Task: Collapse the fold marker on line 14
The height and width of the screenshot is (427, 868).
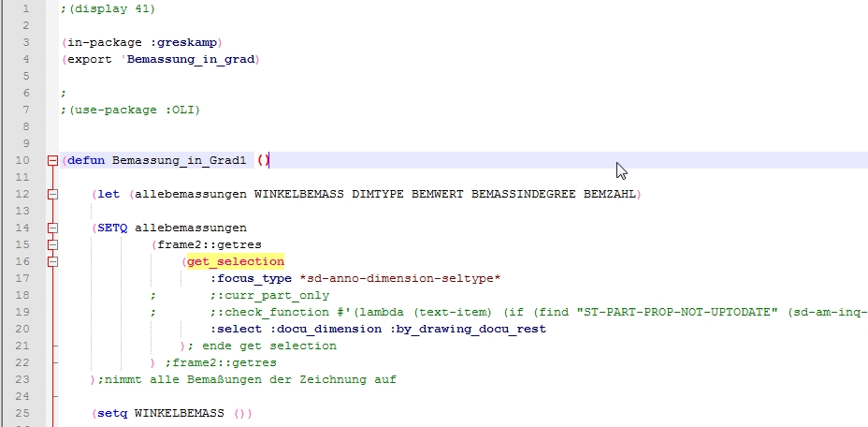Action: click(52, 228)
